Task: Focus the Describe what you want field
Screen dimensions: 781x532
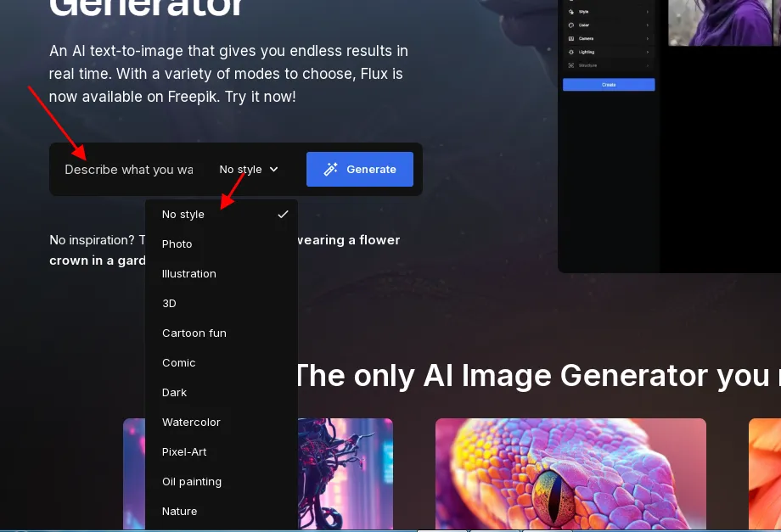Action: point(129,169)
